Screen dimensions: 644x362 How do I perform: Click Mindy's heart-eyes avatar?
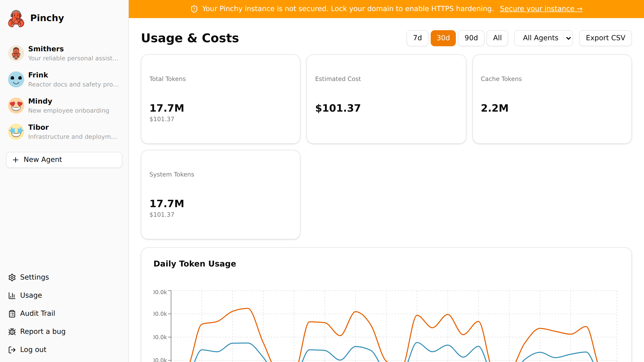[x=16, y=105]
